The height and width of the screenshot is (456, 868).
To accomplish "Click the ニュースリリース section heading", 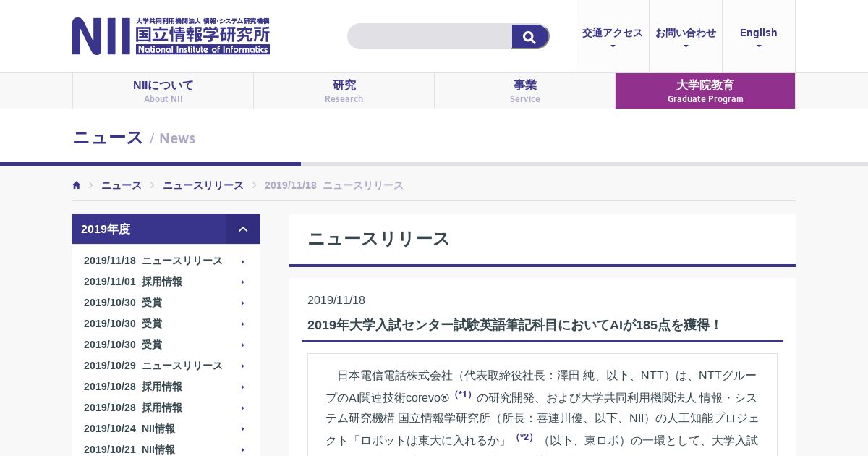I will (379, 239).
